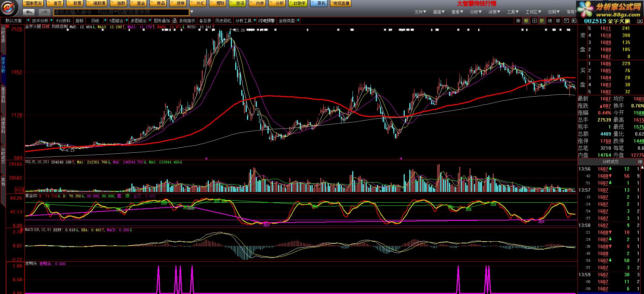644x294 pixels.
Task: Open the 港股通 section
Action: pyautogui.click(x=96, y=3)
